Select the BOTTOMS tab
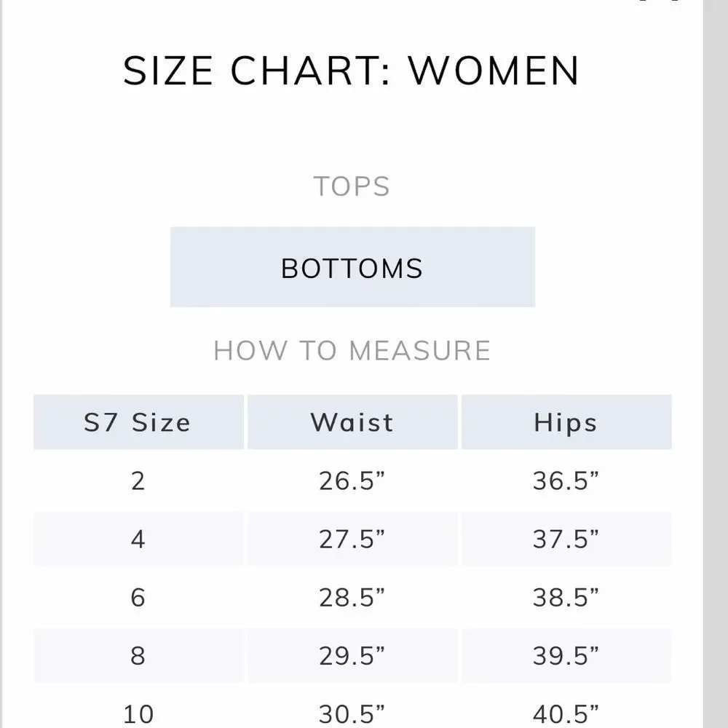 pos(352,267)
